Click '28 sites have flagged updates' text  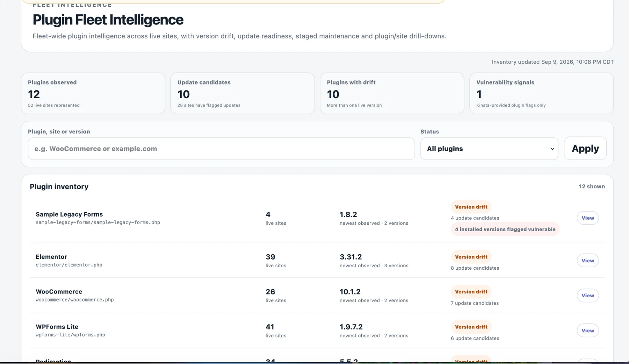click(209, 105)
